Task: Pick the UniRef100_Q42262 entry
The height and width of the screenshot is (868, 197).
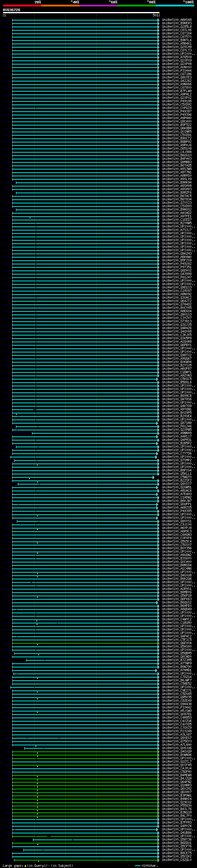Action: coord(177,81)
